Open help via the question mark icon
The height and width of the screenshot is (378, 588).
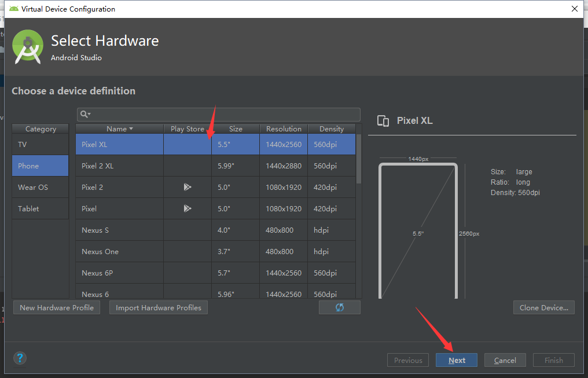coord(20,358)
